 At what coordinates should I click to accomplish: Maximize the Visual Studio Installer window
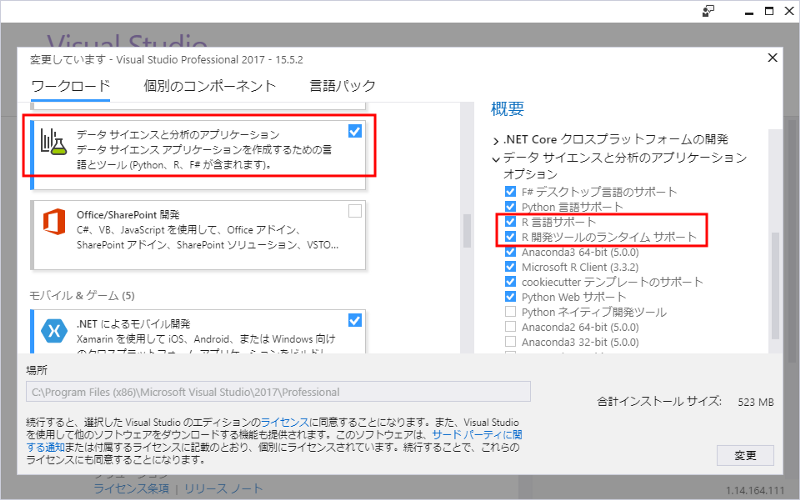point(769,11)
